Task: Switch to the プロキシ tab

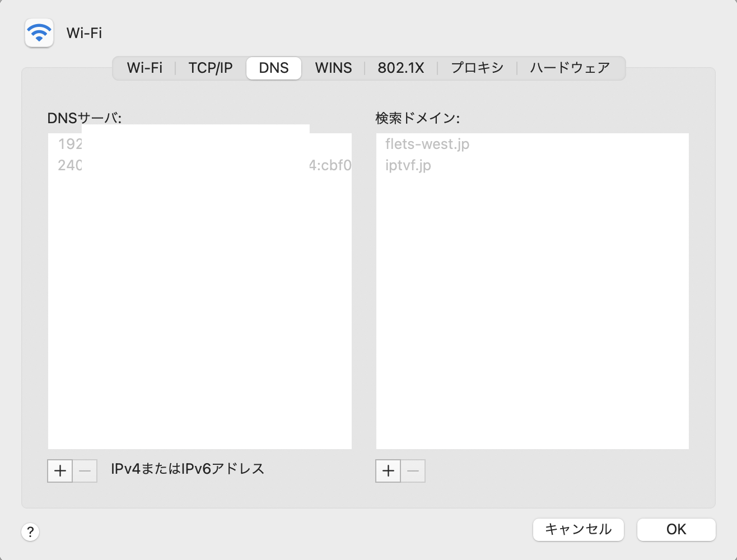Action: pyautogui.click(x=477, y=68)
